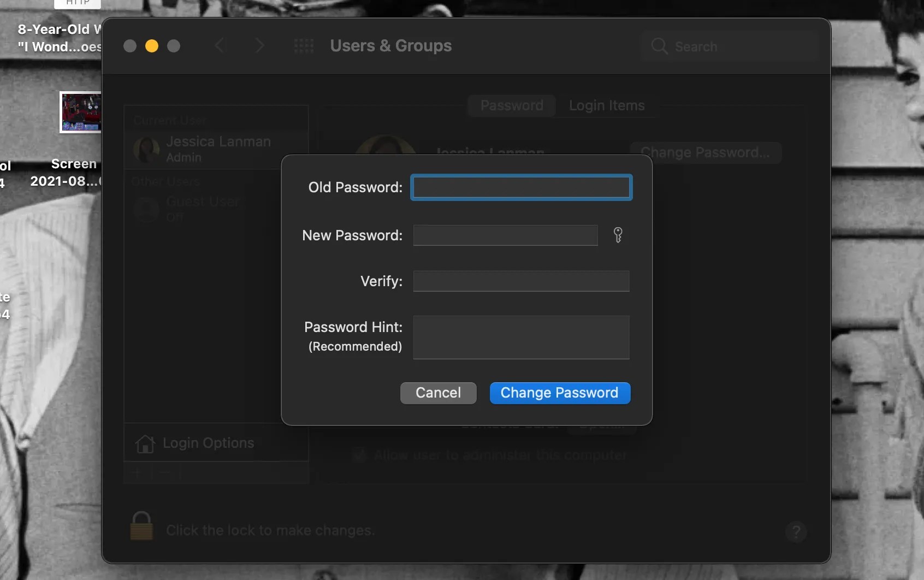The image size is (924, 580).
Task: Toggle Guest User off status
Action: tap(175, 216)
